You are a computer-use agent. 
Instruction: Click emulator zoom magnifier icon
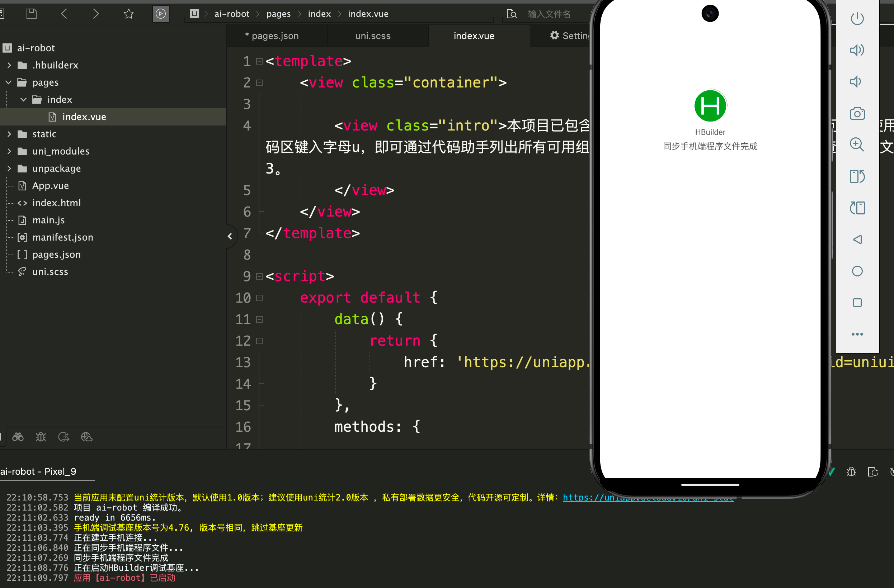point(857,144)
